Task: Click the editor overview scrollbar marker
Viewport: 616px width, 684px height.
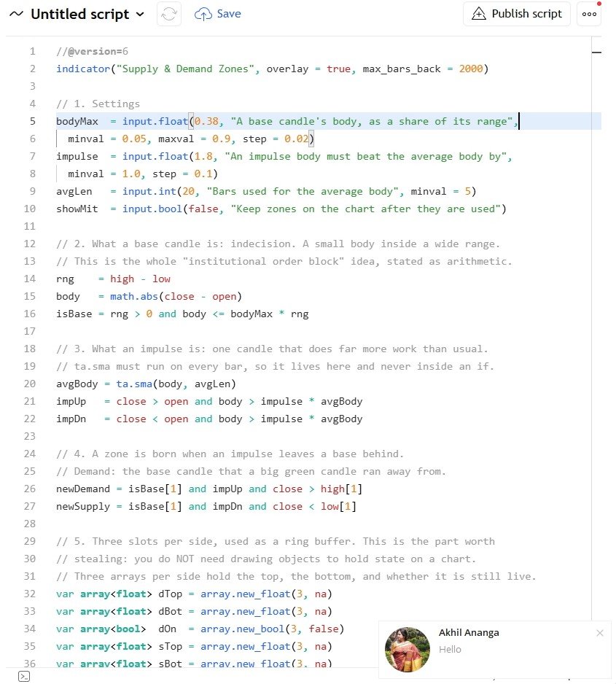Action: (597, 53)
